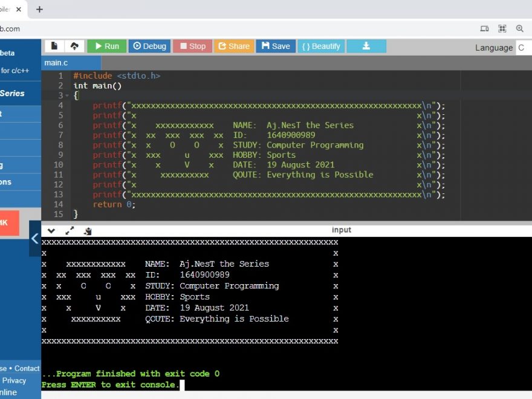The height and width of the screenshot is (399, 532).
Task: Open the Language dropdown
Action: click(x=523, y=48)
